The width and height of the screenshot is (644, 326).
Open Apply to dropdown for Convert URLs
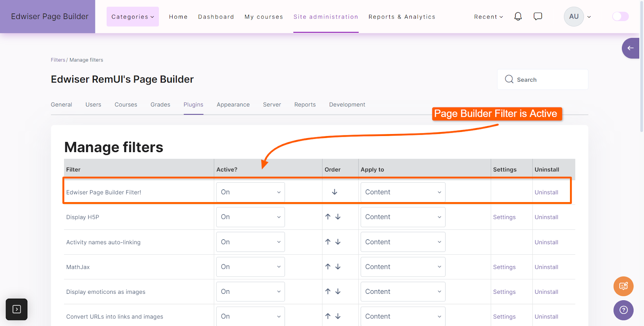pyautogui.click(x=403, y=316)
